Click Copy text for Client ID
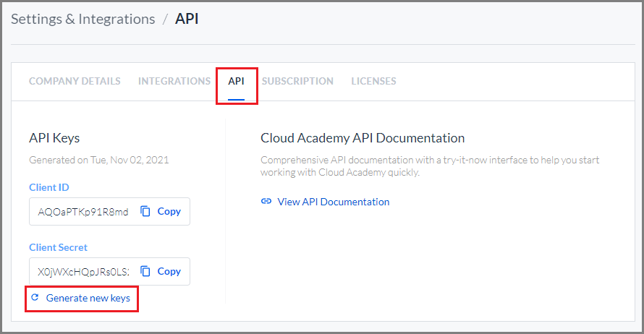The width and height of the screenshot is (644, 334). [169, 211]
